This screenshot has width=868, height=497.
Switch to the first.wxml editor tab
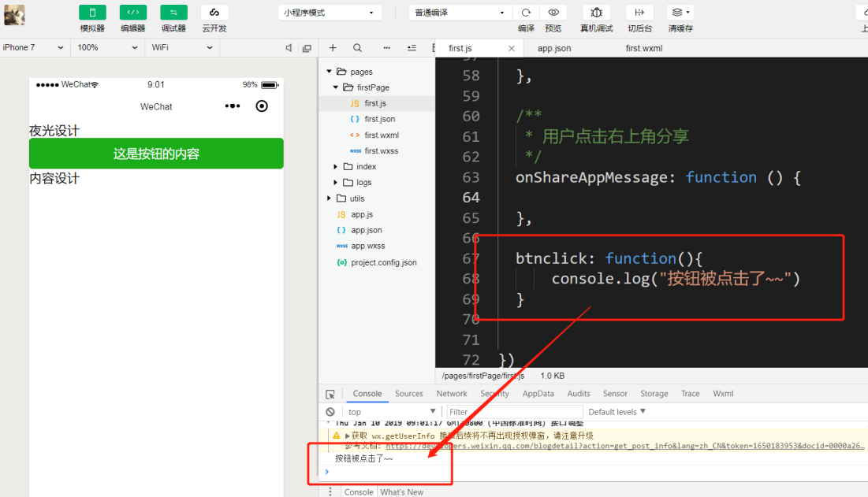644,48
